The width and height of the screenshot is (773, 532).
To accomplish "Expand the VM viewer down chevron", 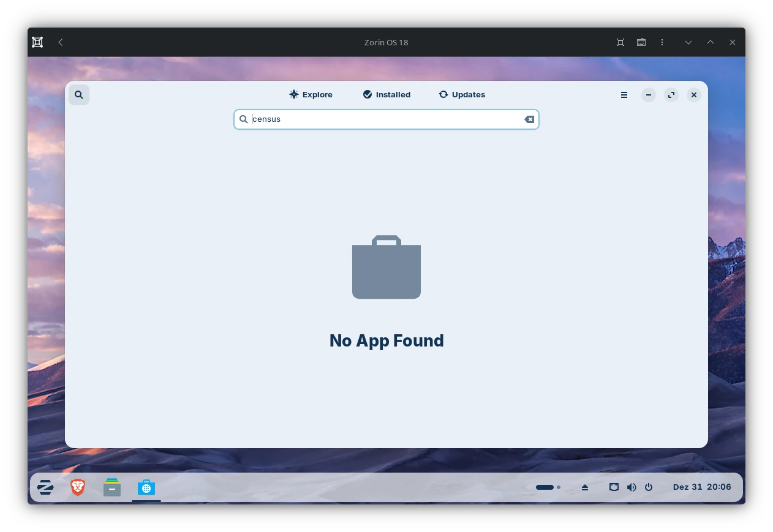I will (688, 42).
